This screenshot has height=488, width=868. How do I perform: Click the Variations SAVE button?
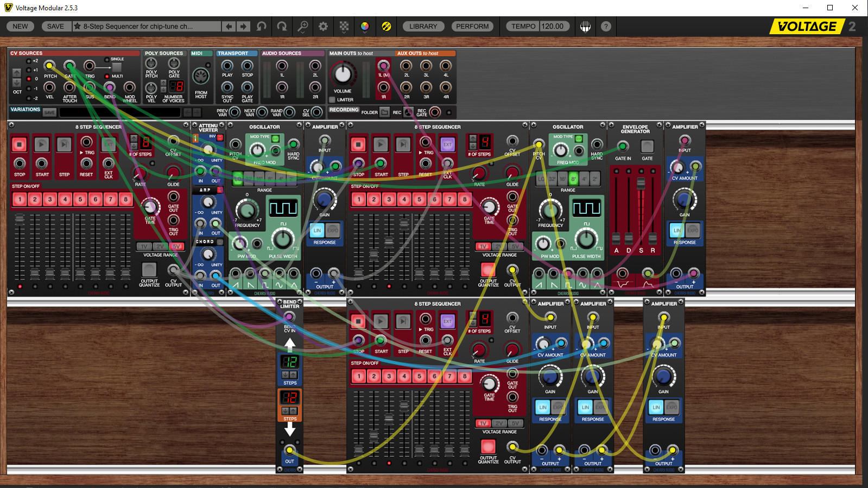coord(49,112)
